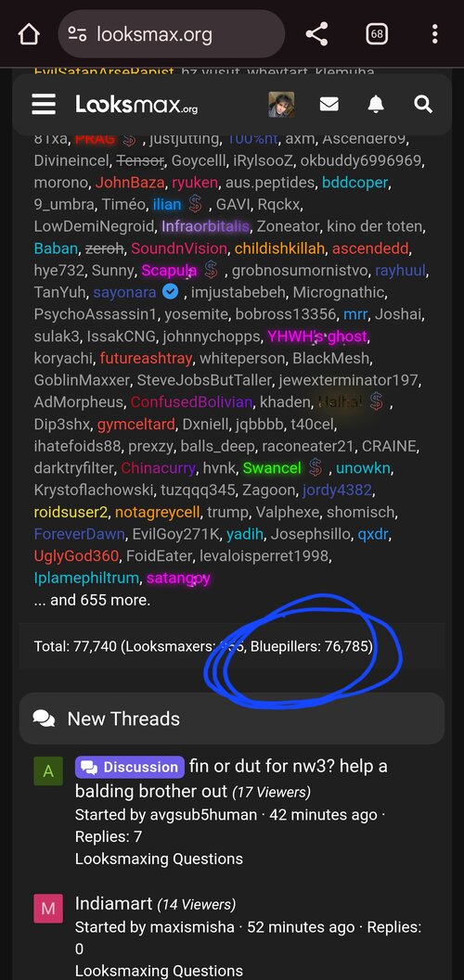Open the Indiamart thread
This screenshot has width=464, height=980.
[114, 903]
